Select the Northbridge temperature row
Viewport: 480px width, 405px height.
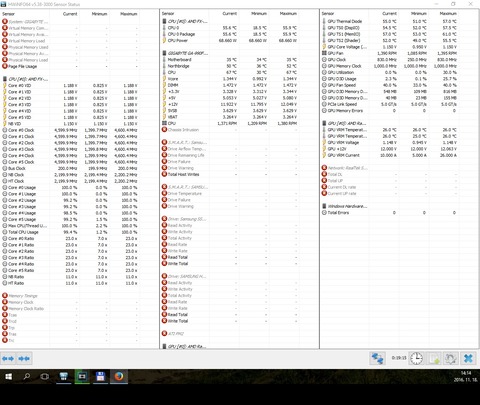coord(230,66)
